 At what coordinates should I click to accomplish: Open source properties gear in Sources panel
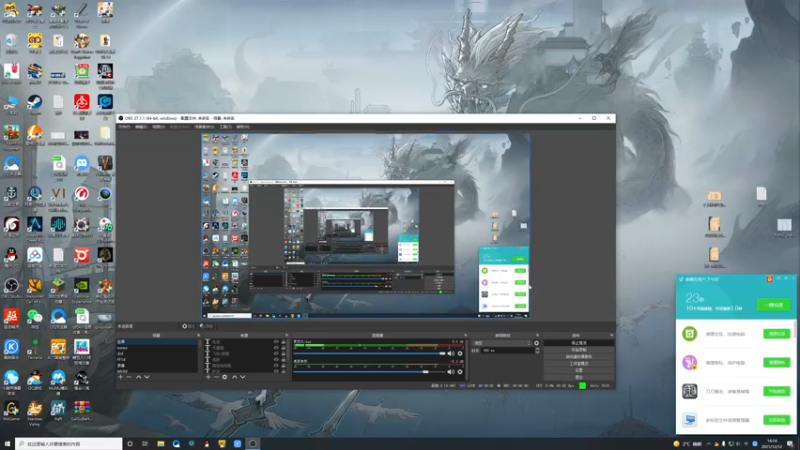[224, 377]
